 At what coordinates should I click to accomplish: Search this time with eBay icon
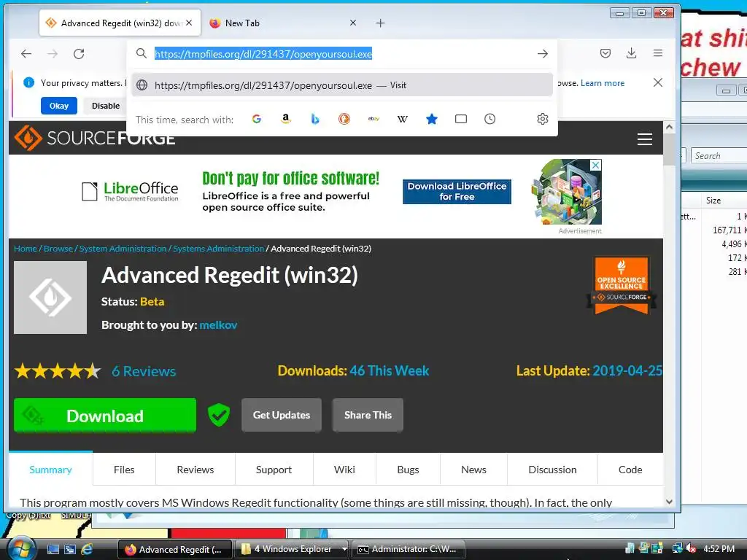(373, 119)
